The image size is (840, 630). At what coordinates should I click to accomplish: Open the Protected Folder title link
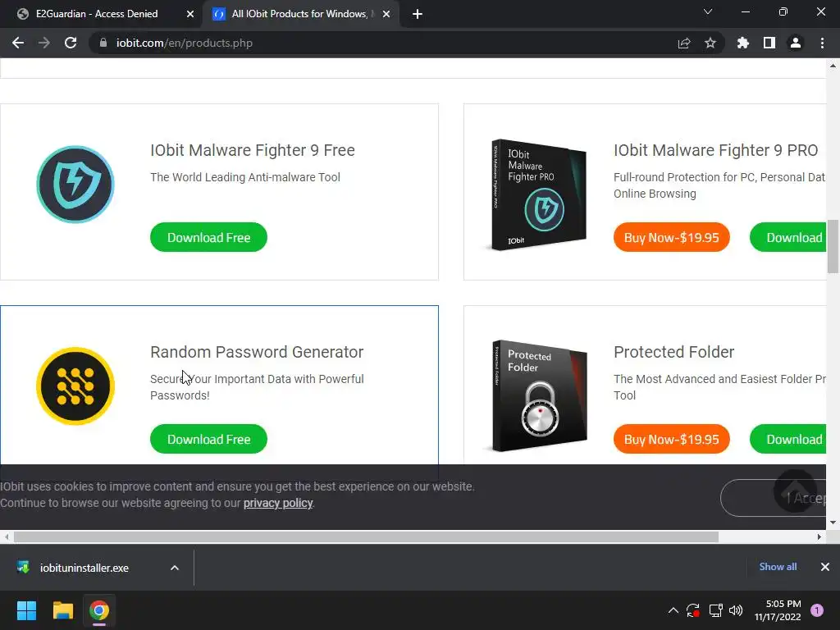pyautogui.click(x=673, y=352)
